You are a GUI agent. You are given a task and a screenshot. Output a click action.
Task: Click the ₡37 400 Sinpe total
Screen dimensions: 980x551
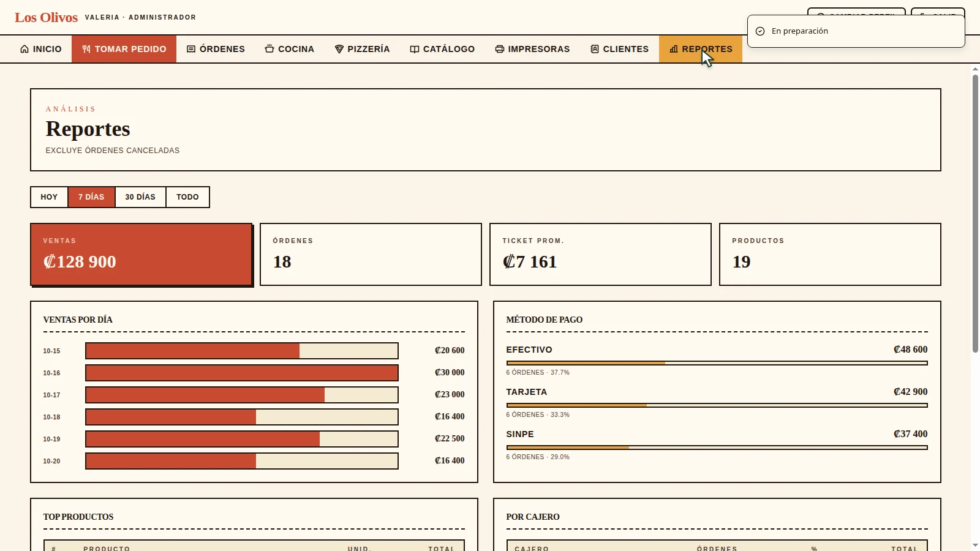point(910,434)
